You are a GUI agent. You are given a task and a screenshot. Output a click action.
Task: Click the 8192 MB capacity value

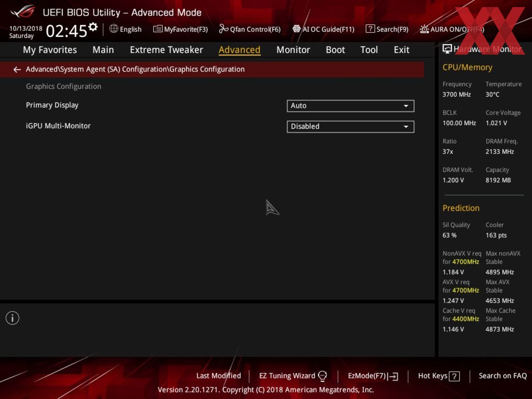click(498, 180)
